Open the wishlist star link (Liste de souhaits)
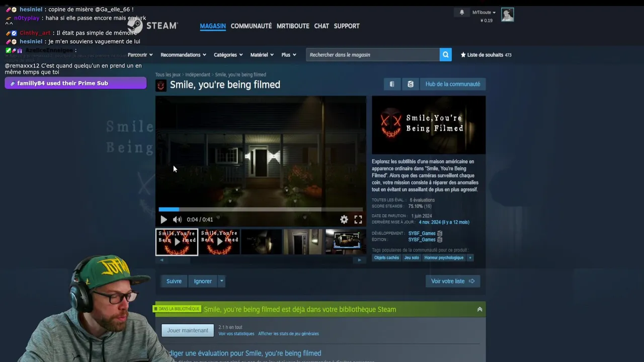 (486, 55)
